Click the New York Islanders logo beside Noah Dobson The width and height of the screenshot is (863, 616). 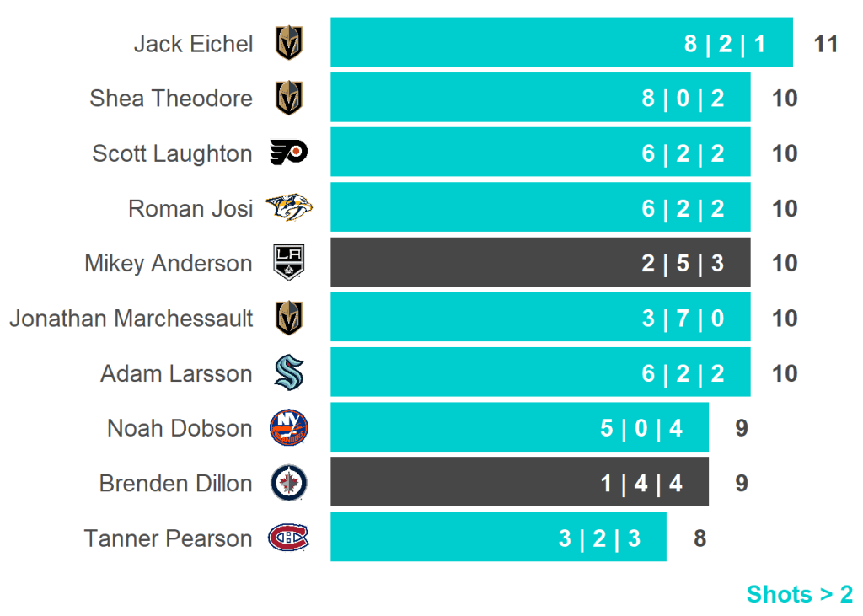click(x=289, y=428)
